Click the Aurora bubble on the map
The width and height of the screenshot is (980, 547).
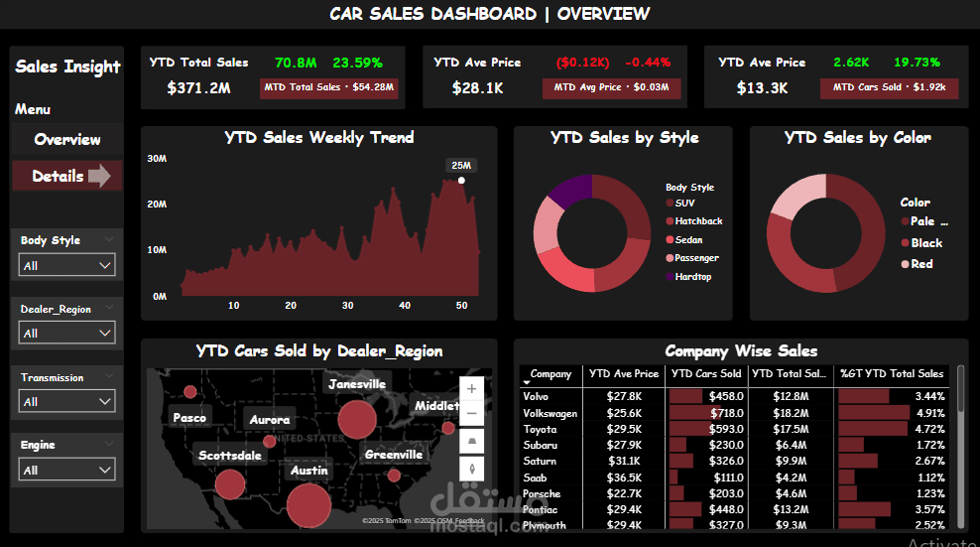point(270,441)
